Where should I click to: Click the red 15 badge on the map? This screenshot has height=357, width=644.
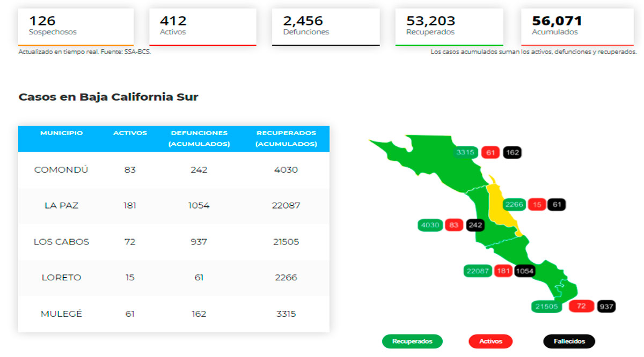pyautogui.click(x=536, y=205)
